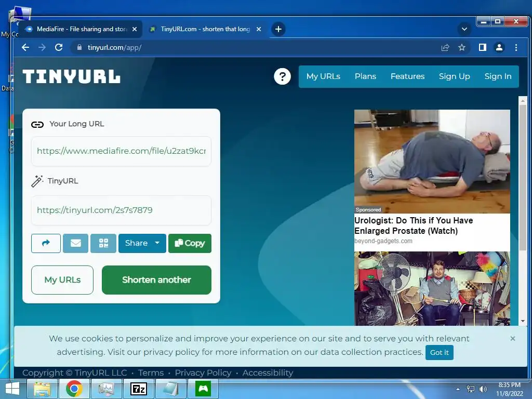
Task: Click the TinyURL logo
Action: click(x=72, y=76)
